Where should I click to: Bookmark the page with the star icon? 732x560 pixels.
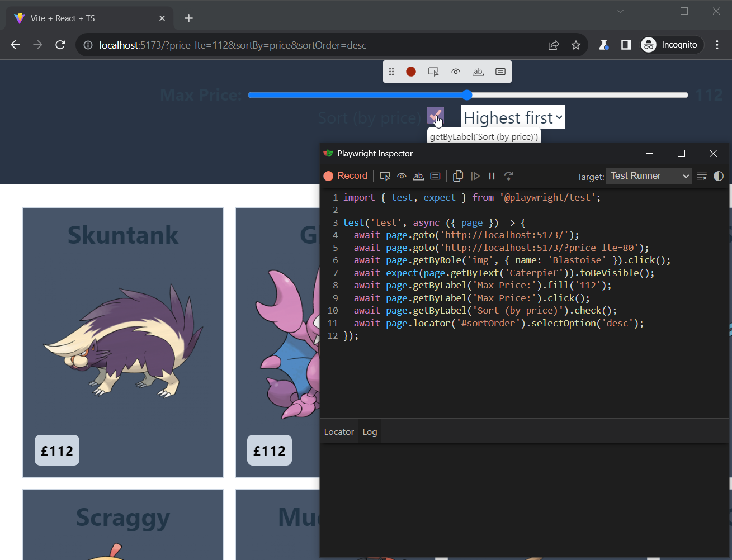click(576, 45)
